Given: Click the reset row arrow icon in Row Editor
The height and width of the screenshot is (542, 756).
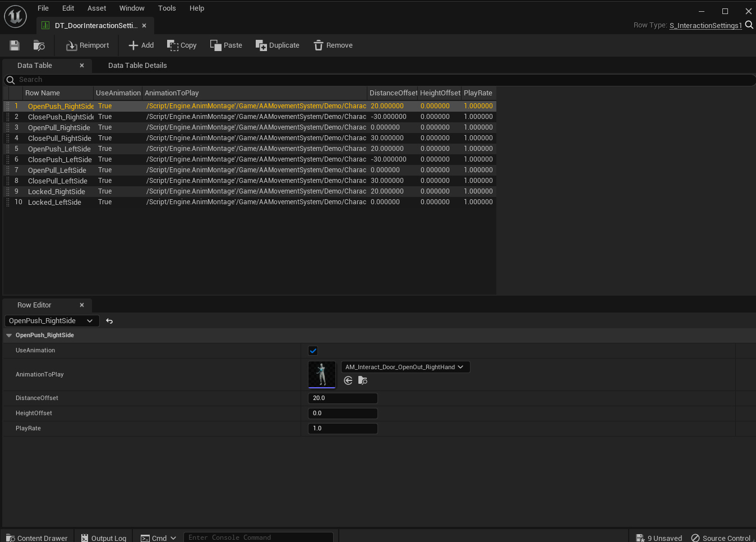Looking at the screenshot, I should (109, 321).
